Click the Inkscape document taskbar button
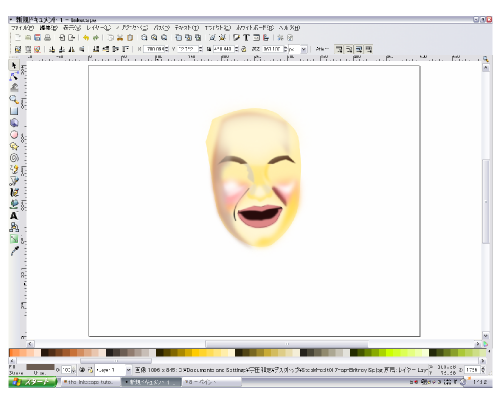 coord(151,382)
